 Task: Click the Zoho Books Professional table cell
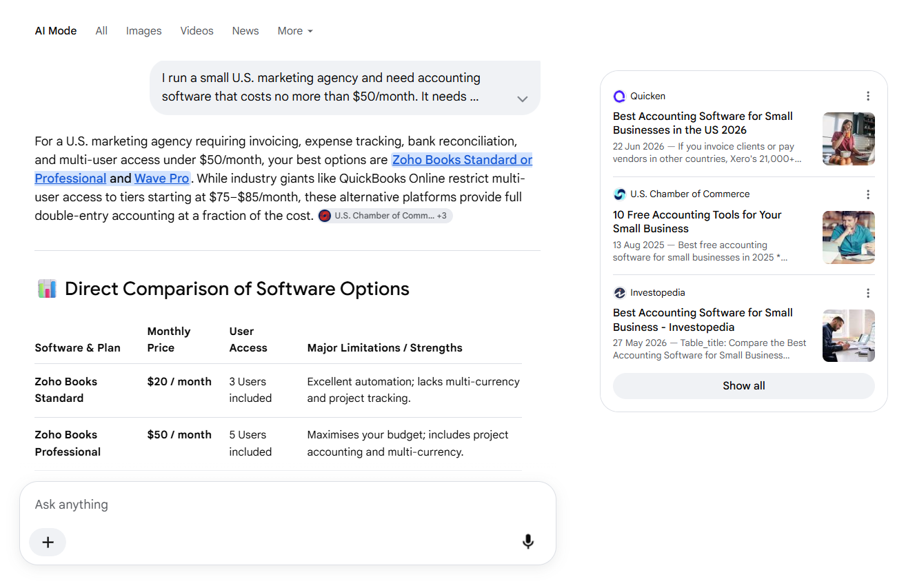coord(68,443)
